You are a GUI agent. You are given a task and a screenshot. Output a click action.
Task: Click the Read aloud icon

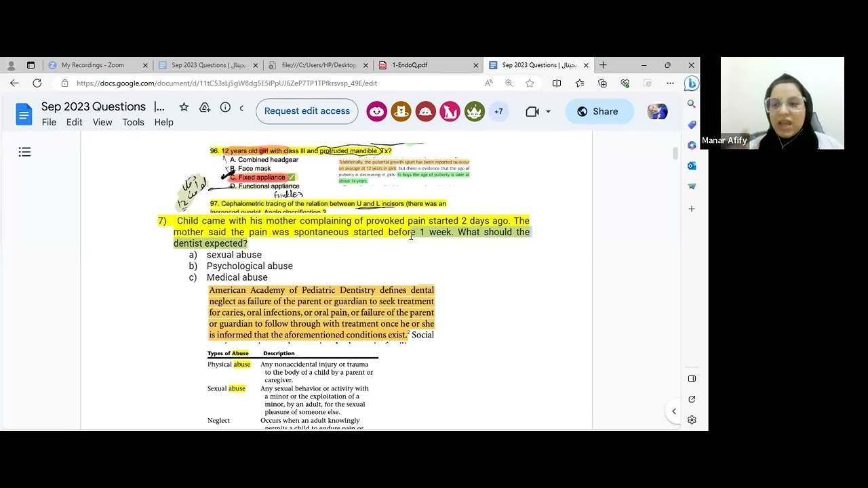point(489,83)
